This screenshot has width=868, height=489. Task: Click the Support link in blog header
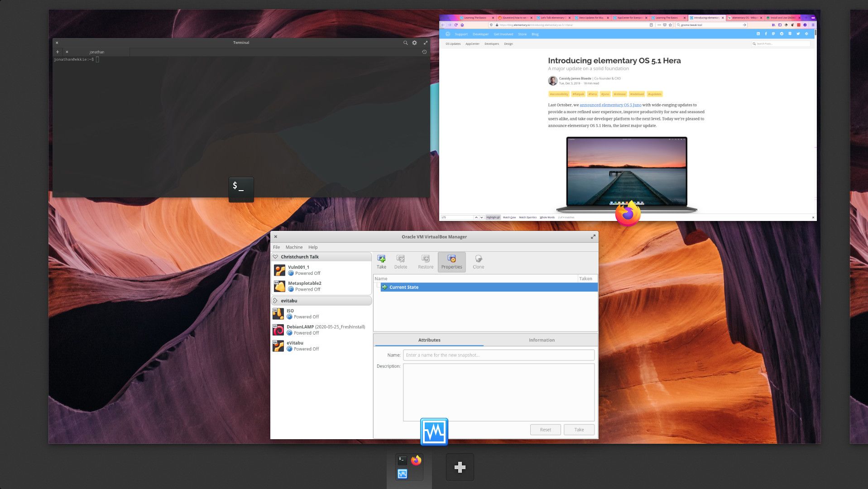pyautogui.click(x=461, y=34)
